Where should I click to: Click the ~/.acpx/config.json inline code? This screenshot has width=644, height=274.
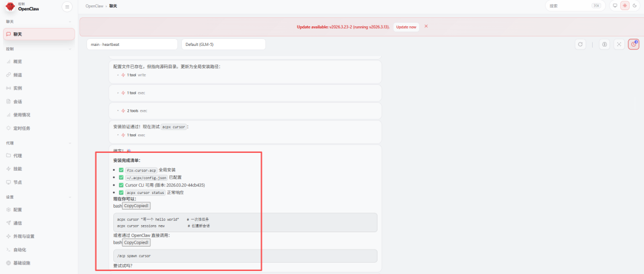point(147,178)
